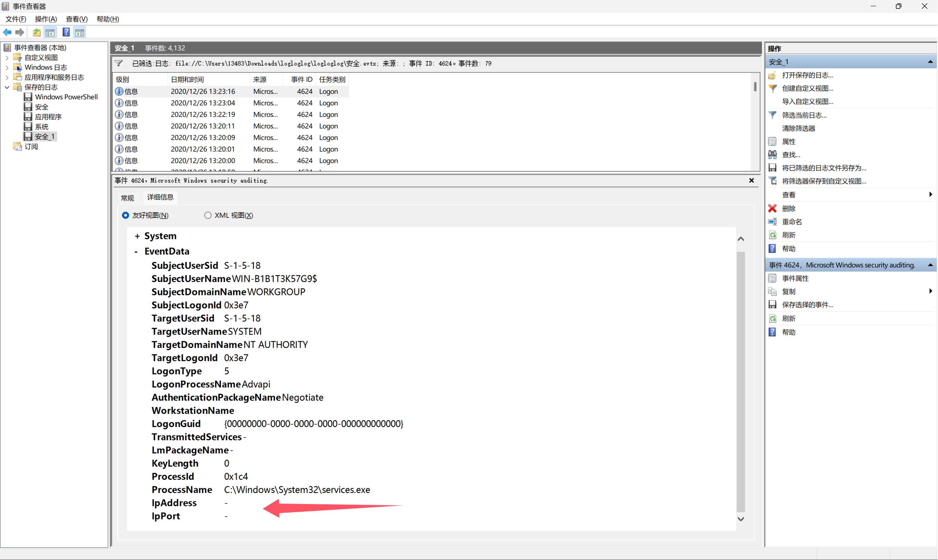Click the event properties icon
Image resolution: width=938 pixels, height=560 pixels.
[772, 278]
